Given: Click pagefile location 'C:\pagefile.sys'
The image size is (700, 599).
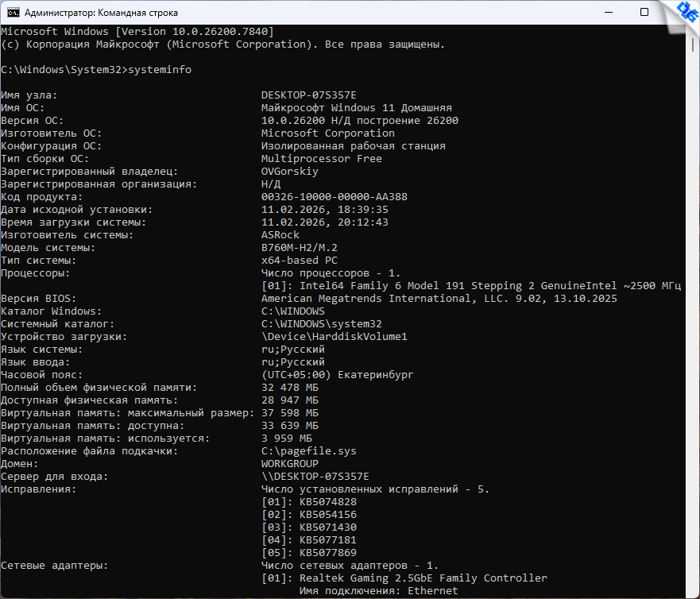Looking at the screenshot, I should pyautogui.click(x=309, y=451).
